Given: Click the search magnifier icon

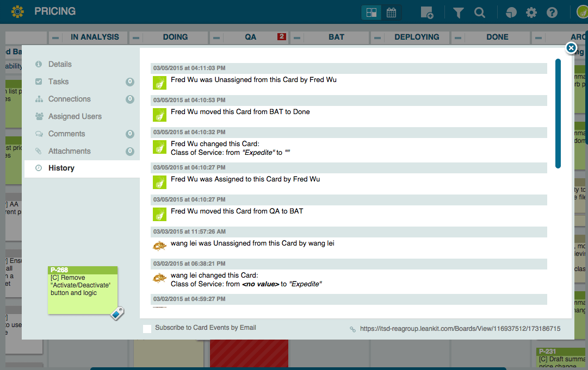Looking at the screenshot, I should point(479,12).
